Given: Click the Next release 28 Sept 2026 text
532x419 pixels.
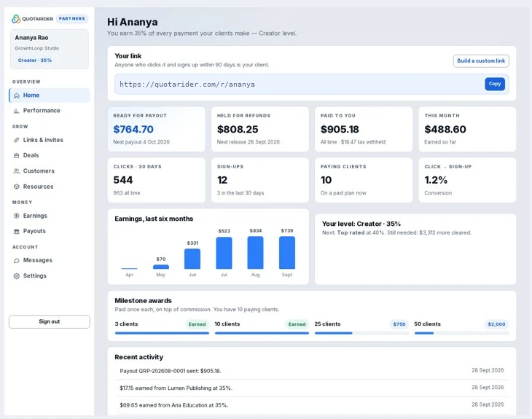Looking at the screenshot, I should [x=249, y=142].
